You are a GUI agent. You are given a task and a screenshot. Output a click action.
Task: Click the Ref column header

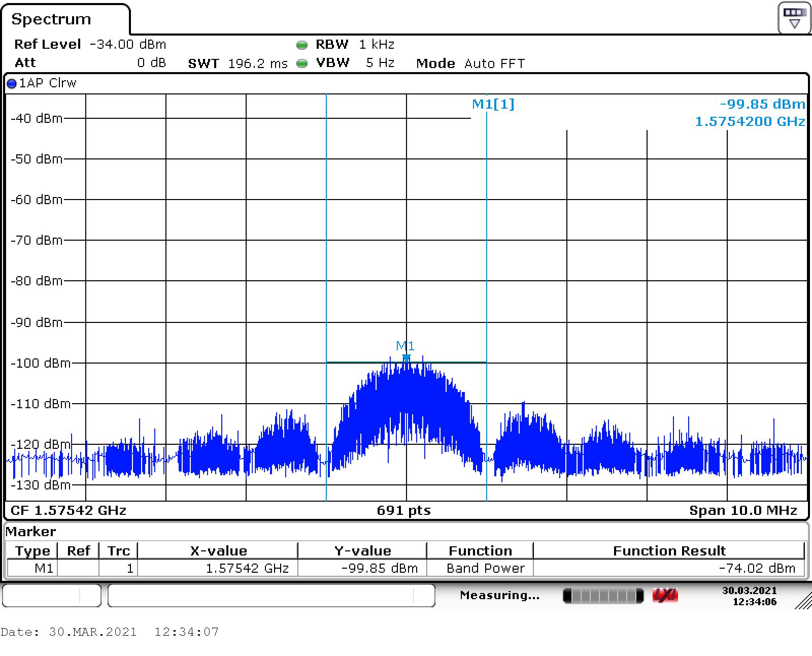[79, 551]
